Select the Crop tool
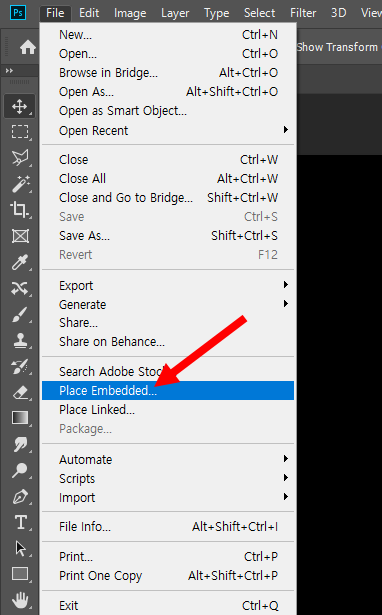Screen dimensions: 382x615 [x=20, y=210]
